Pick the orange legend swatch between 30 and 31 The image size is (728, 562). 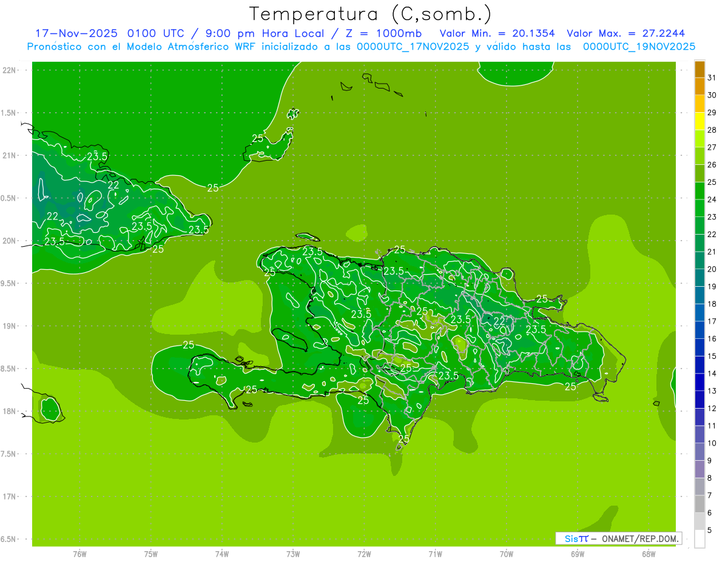point(699,87)
